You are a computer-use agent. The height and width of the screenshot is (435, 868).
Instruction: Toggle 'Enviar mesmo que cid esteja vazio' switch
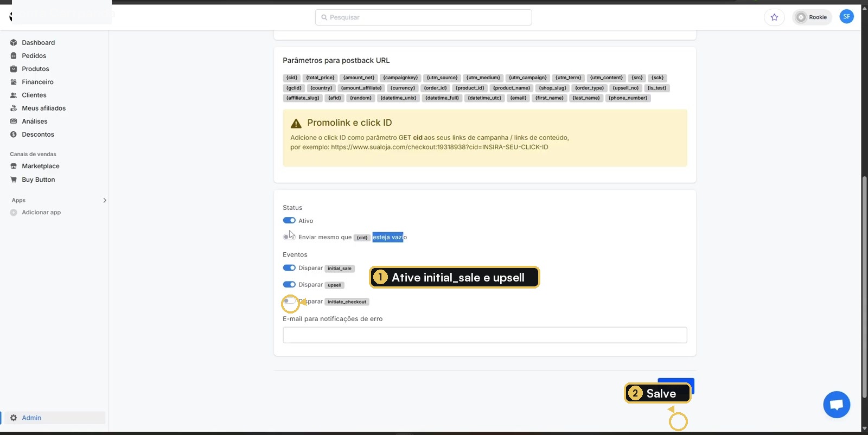289,236
